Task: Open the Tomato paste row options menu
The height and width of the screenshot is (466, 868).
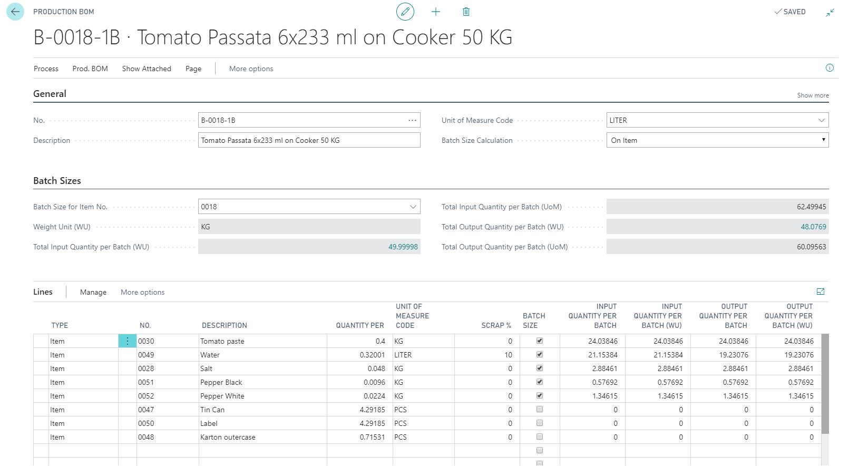Action: tap(127, 341)
